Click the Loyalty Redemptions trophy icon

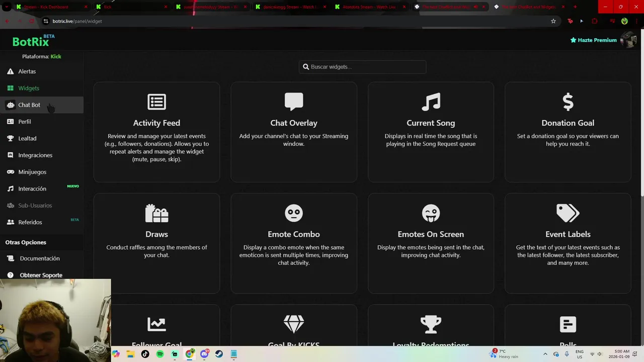[x=431, y=324]
